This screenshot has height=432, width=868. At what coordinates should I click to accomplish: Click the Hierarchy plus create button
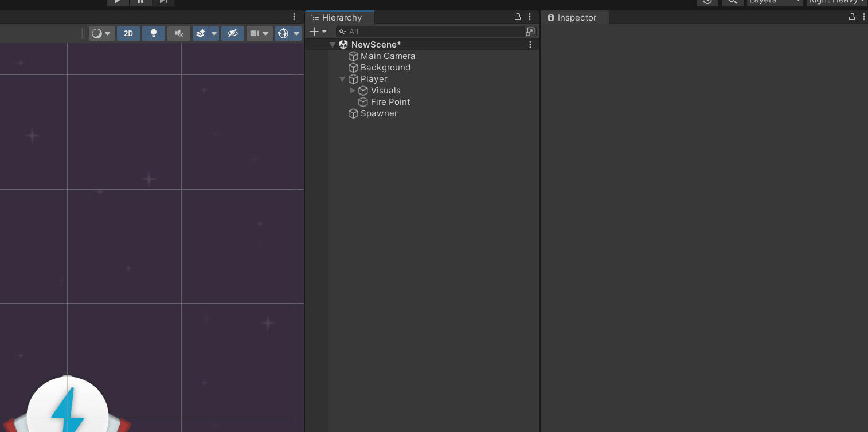tap(318, 32)
